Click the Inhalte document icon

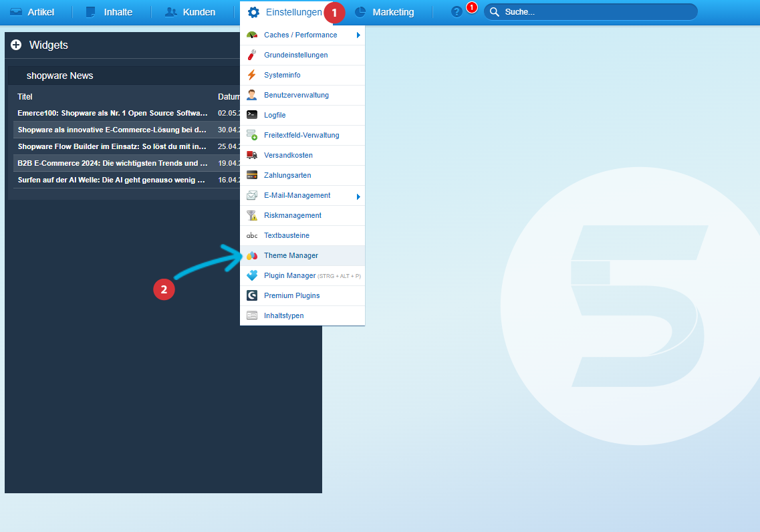[x=90, y=12]
